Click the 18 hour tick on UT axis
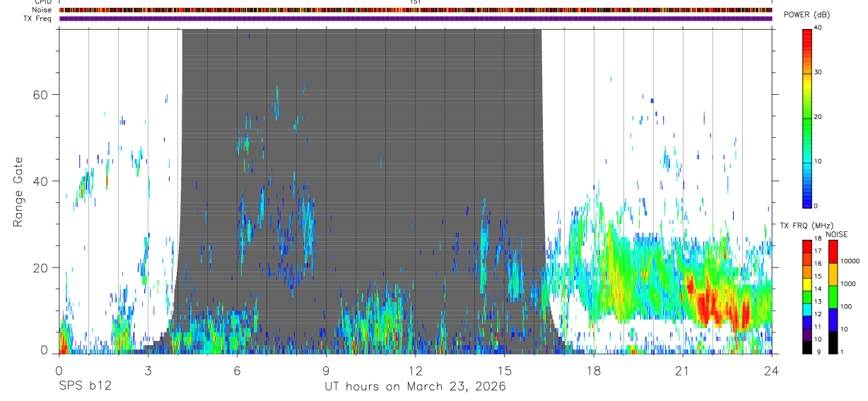Image resolution: width=868 pixels, height=401 pixels. [x=594, y=370]
